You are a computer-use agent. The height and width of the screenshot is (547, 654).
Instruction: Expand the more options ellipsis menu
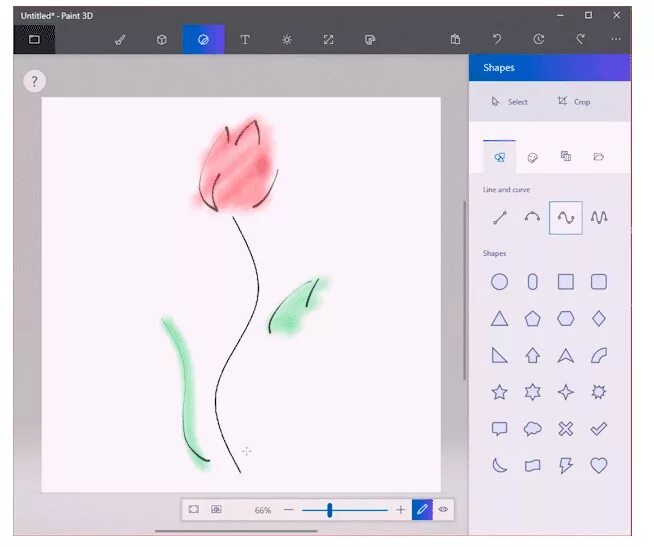tap(616, 39)
